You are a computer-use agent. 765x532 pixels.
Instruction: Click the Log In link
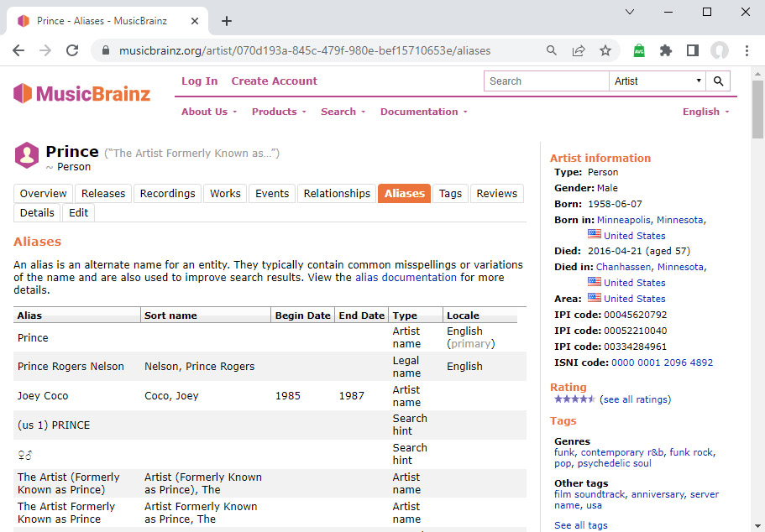point(200,81)
